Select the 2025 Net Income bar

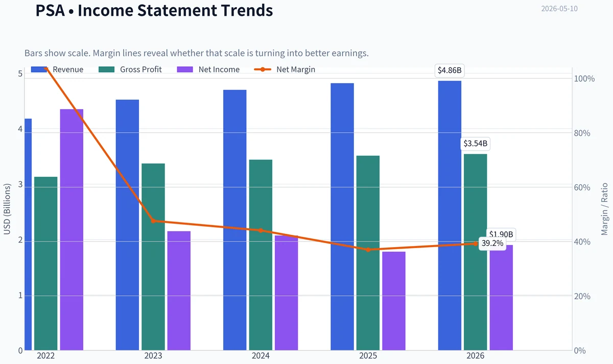[394, 301]
